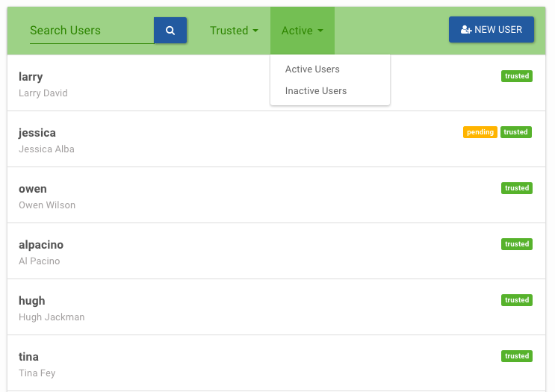Create a new user with NEW USER
Viewport: 555px width, 392px height.
click(492, 30)
